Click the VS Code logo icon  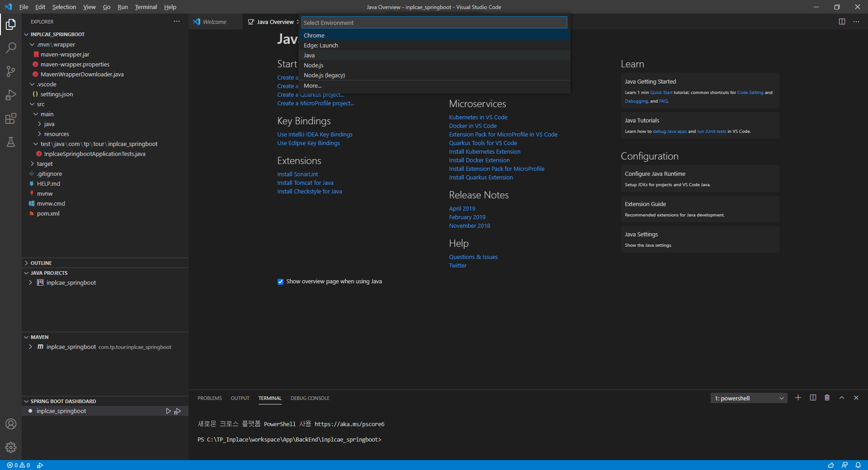coord(8,7)
